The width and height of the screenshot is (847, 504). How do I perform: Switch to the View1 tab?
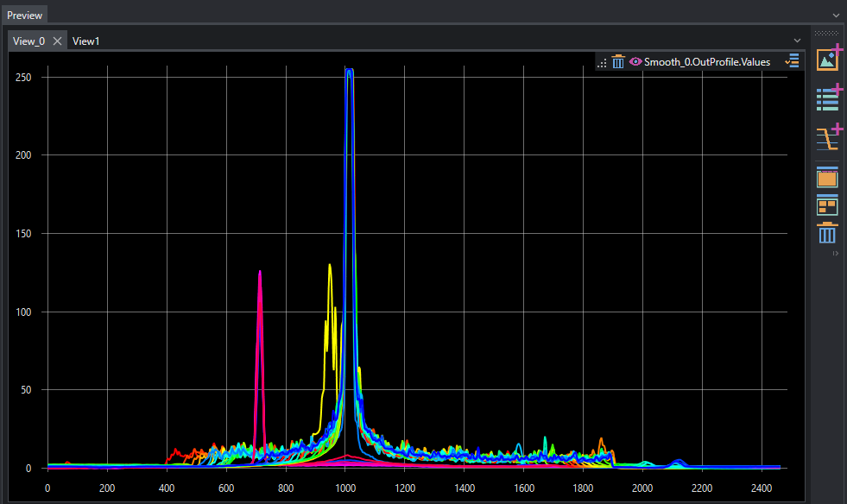85,41
